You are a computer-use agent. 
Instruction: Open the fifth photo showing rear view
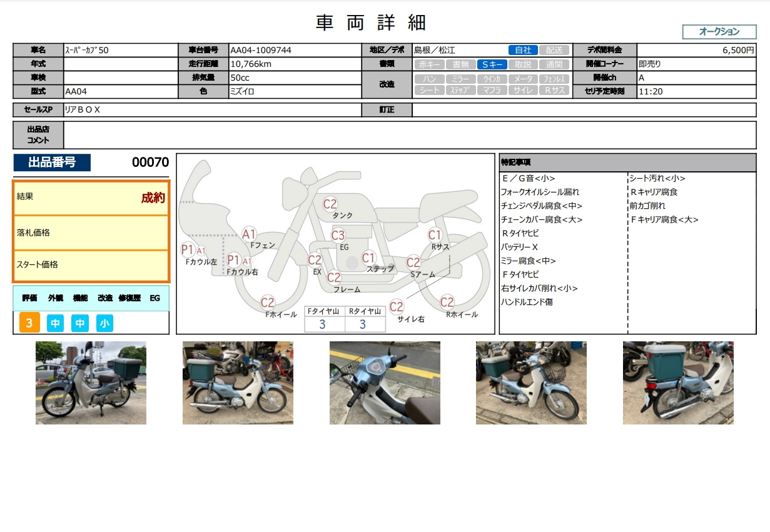[678, 383]
